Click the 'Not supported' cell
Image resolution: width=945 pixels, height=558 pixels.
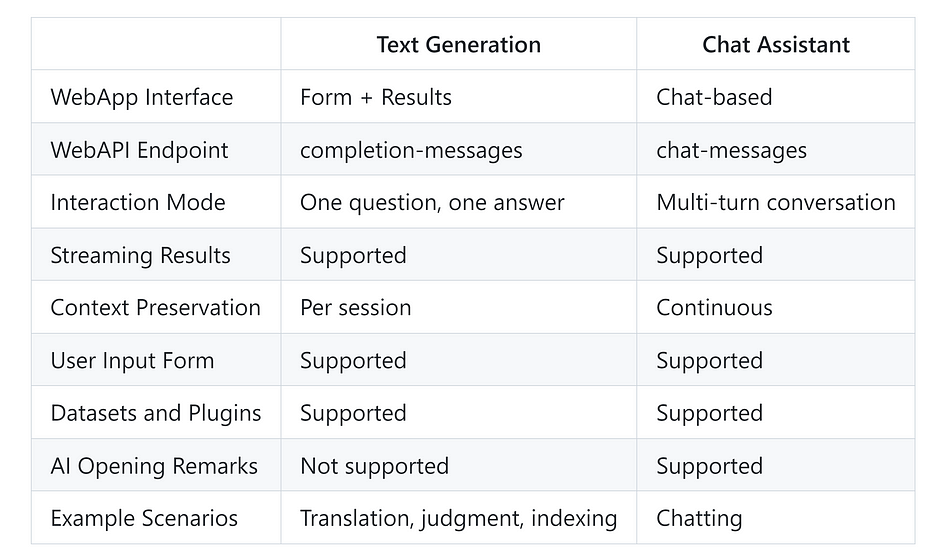[x=374, y=466]
